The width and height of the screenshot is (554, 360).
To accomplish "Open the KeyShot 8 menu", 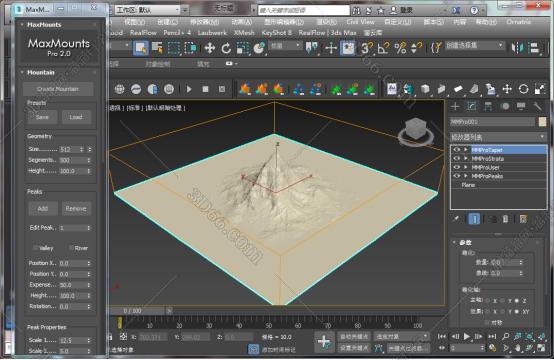I will click(277, 33).
